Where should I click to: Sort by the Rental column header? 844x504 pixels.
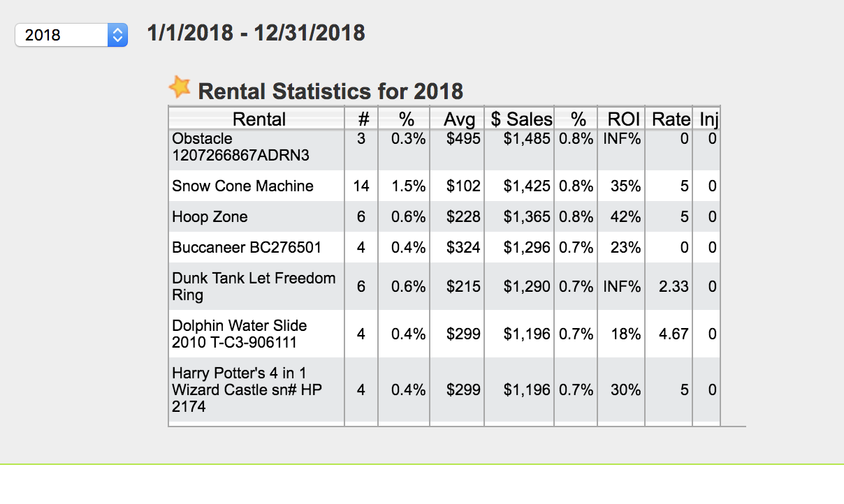[x=259, y=119]
